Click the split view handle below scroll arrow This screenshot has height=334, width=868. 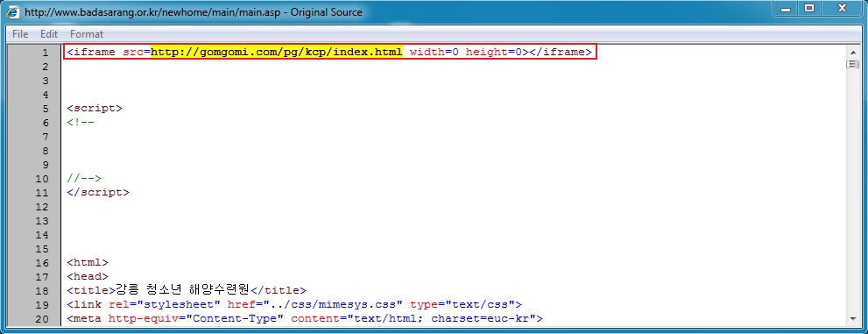pyautogui.click(x=852, y=65)
